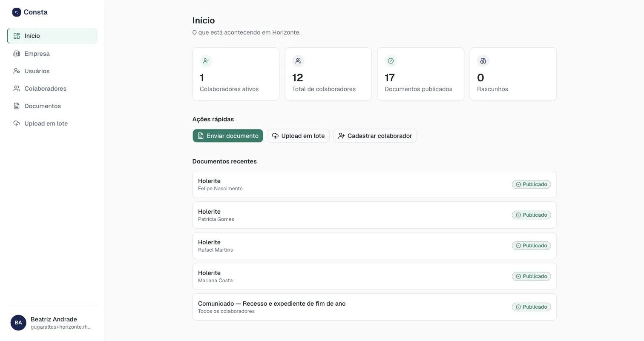Viewport: 644px width, 341px height.
Task: Click the check icon in the Comunicado row's Publicado badge
Action: click(518, 307)
